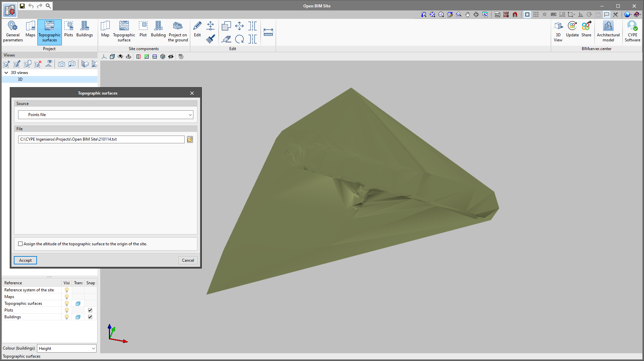Screen dimensions: 644x361
Task: Click the Copy tool in the Edit group
Action: click(x=226, y=26)
